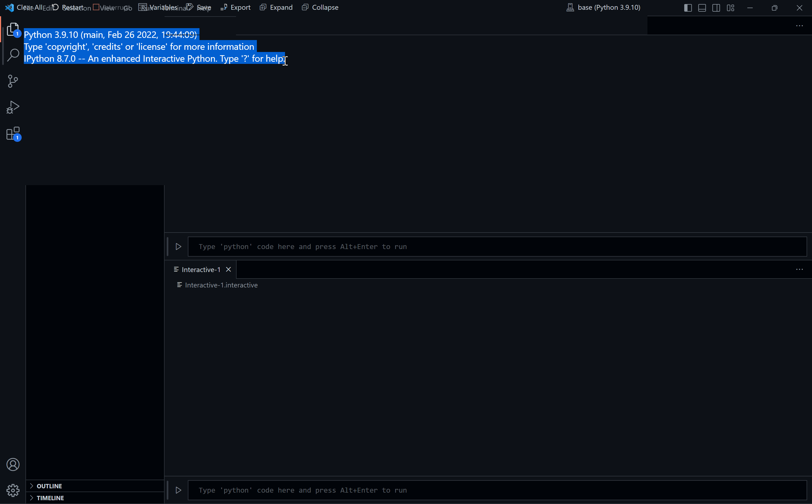
Task: Expand the OUTLINE section
Action: [x=49, y=486]
